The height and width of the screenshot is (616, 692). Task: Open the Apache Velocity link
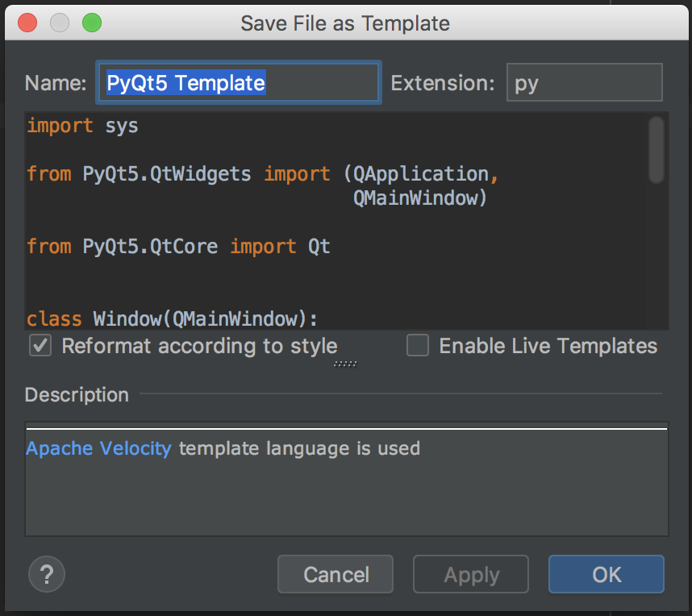pos(98,448)
